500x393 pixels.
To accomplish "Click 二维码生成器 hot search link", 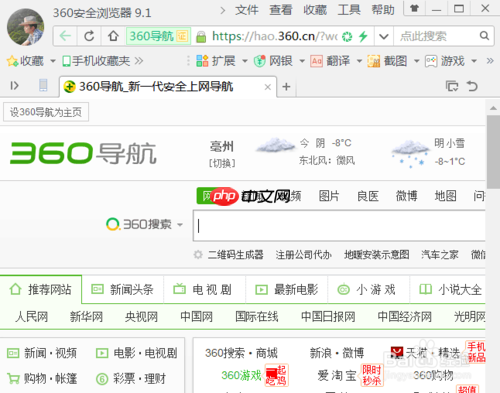I will pos(236,255).
